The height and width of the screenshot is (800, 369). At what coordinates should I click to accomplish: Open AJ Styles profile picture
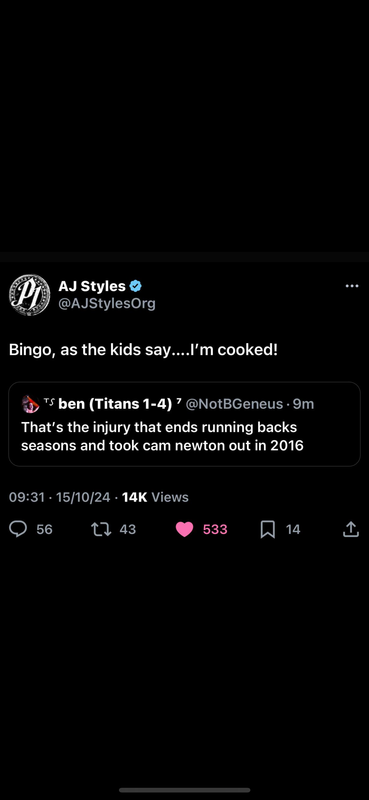pyautogui.click(x=30, y=295)
